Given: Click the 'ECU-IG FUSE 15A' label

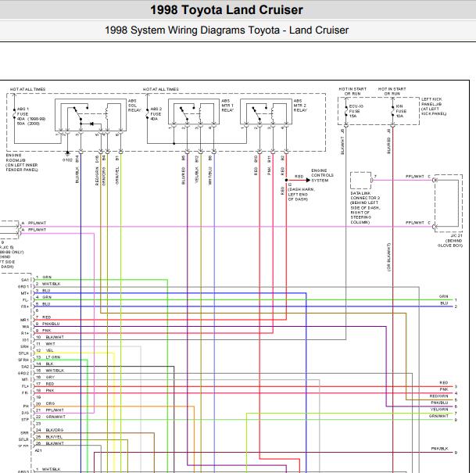Looking at the screenshot, I should coord(356,111).
